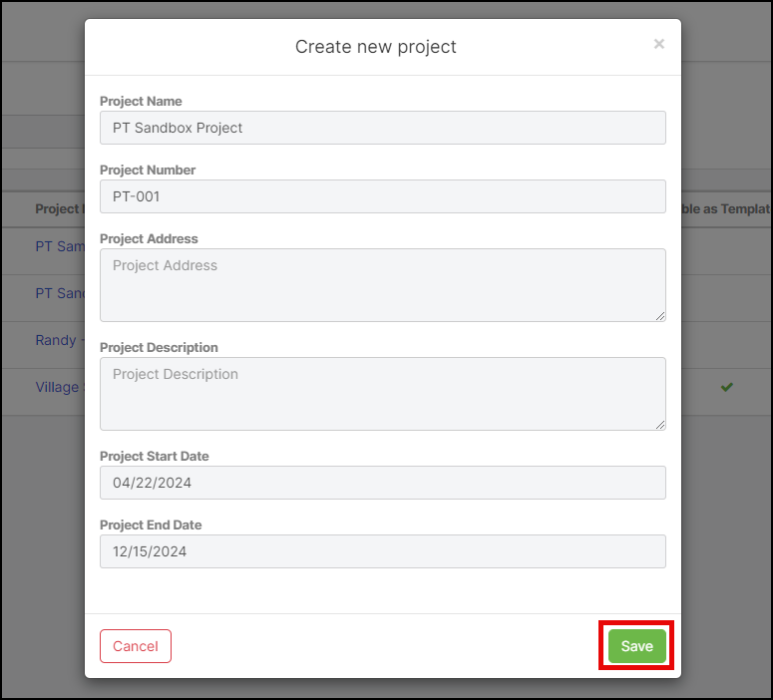
Task: Click inside the Project Address textarea
Action: click(383, 285)
